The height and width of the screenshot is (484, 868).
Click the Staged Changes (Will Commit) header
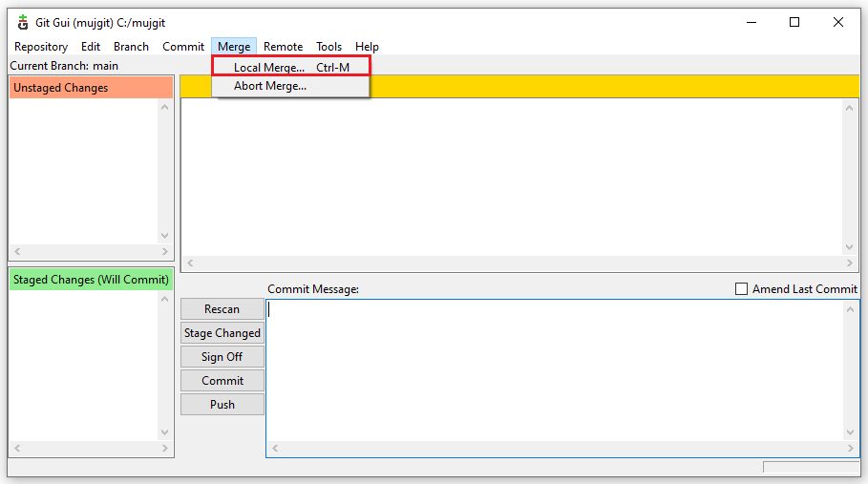point(91,280)
